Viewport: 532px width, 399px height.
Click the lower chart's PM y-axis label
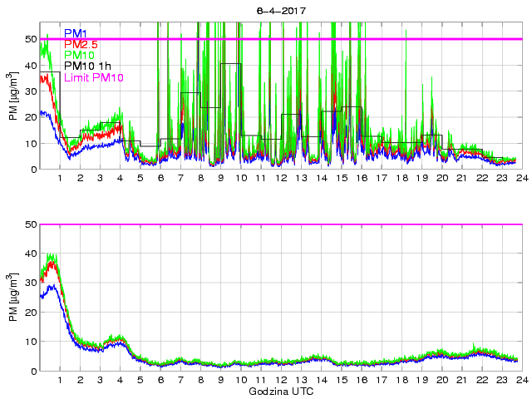pos(13,298)
